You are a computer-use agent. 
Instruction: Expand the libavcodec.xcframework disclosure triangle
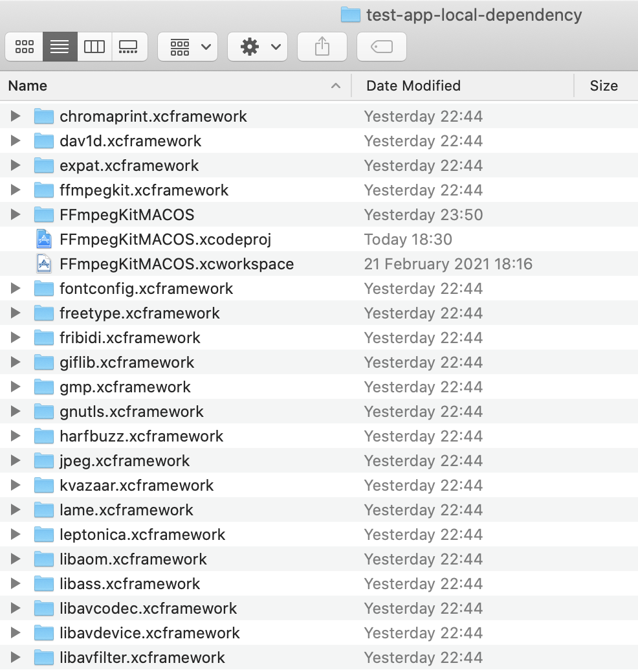16,609
